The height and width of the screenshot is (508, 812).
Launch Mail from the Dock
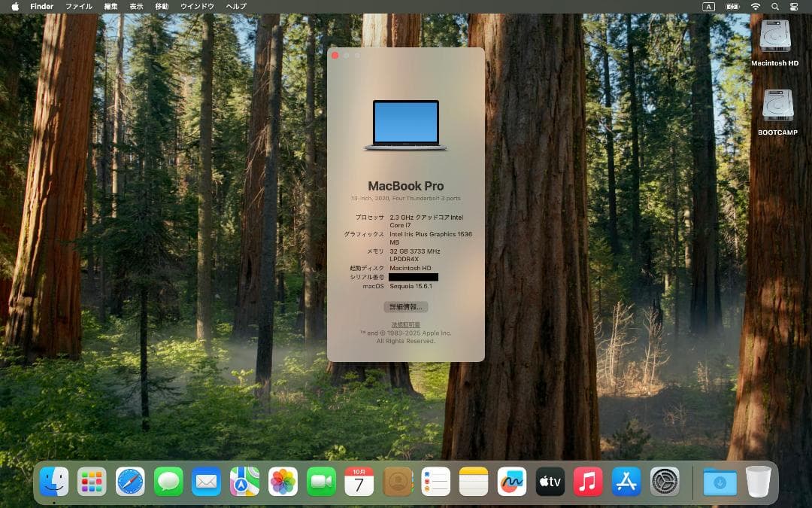point(207,479)
